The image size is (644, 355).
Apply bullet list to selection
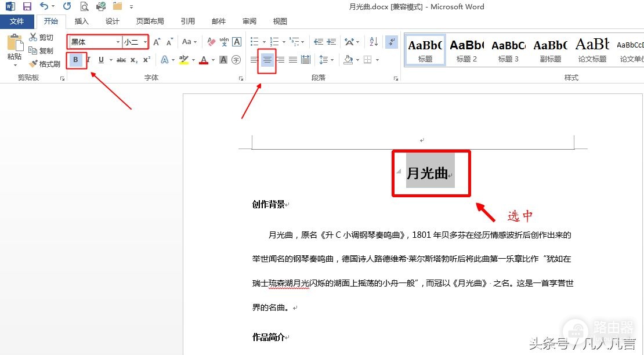[255, 41]
